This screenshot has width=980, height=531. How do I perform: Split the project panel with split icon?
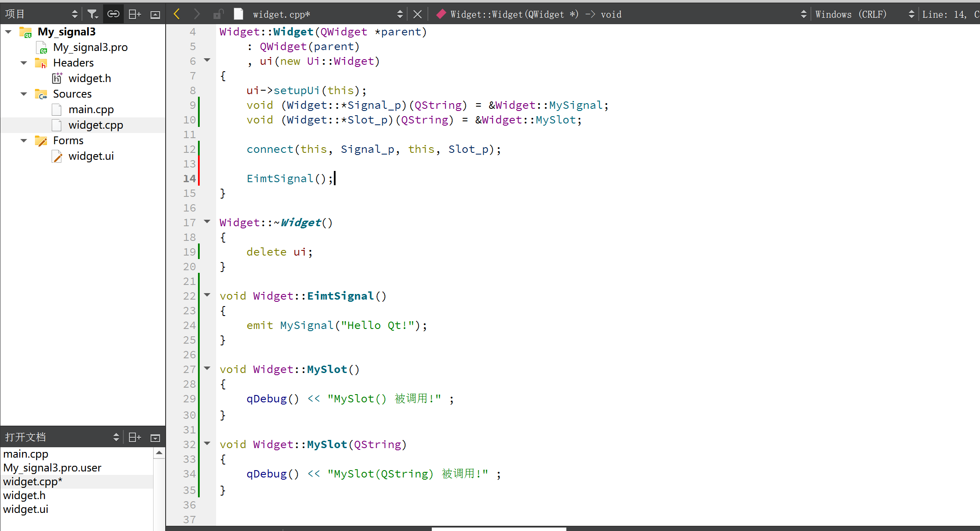[135, 14]
